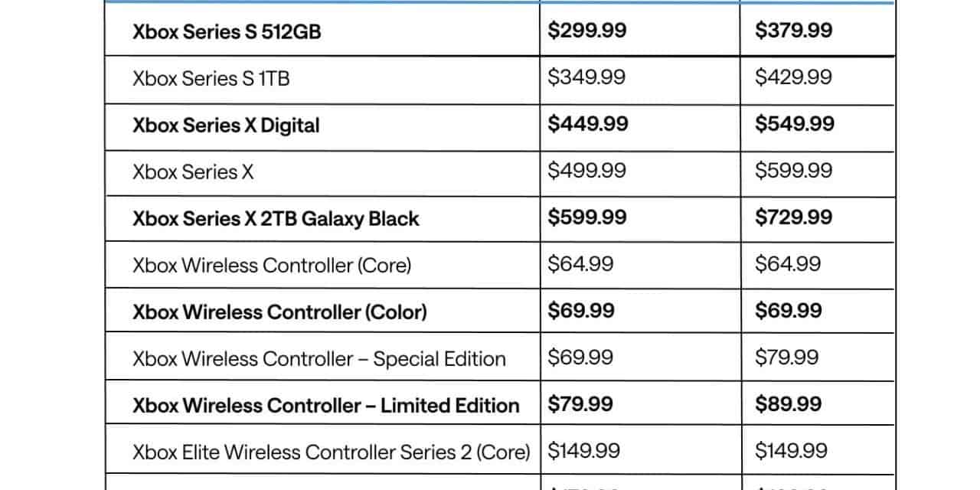The height and width of the screenshot is (490, 980).
Task: Click the $69.99 Special Edition old price
Action: coord(580,358)
